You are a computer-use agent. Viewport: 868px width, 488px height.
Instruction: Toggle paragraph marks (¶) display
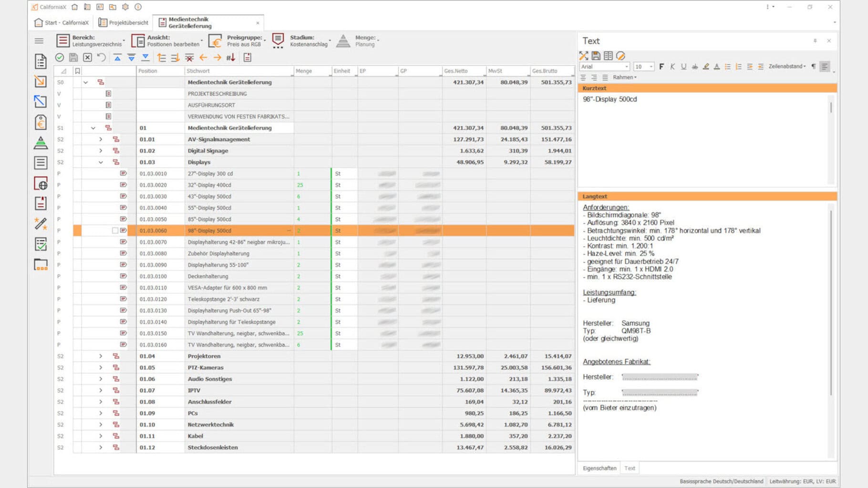pyautogui.click(x=813, y=67)
